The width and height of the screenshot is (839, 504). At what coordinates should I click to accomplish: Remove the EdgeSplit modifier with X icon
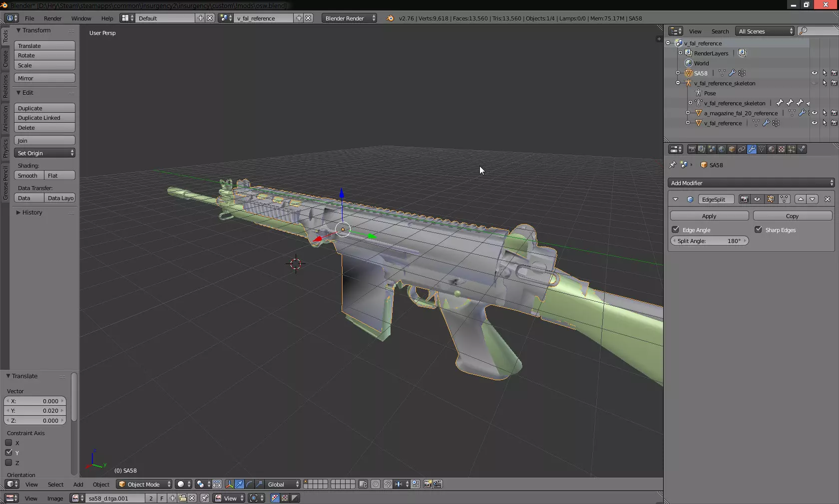(828, 199)
